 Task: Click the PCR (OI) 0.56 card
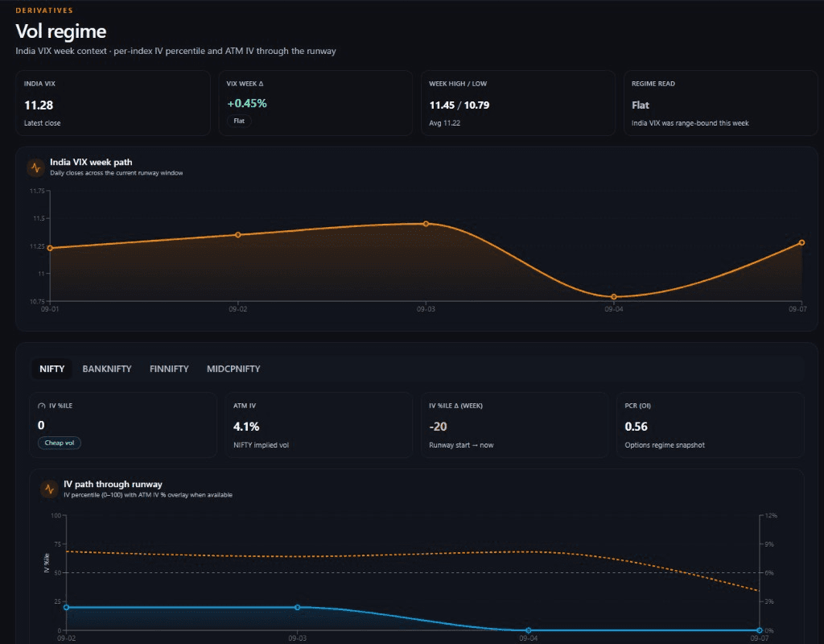(x=710, y=425)
